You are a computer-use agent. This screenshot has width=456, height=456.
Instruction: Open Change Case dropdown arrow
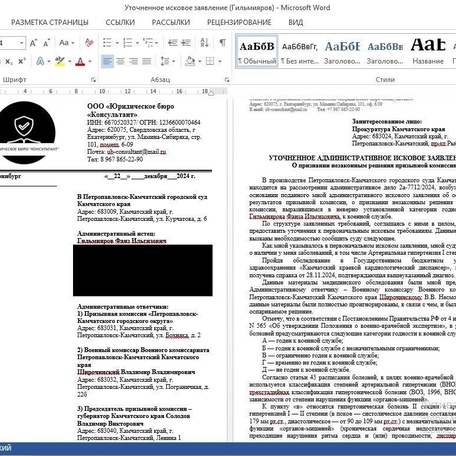[73, 43]
